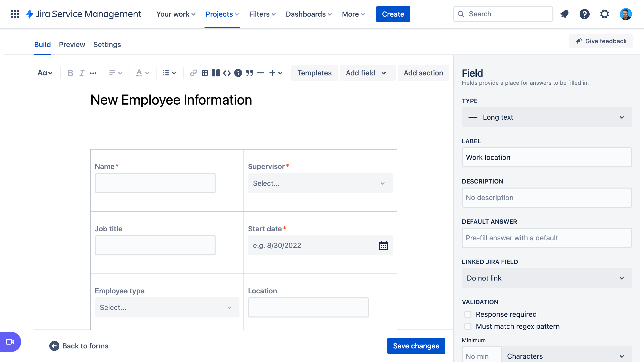The height and width of the screenshot is (362, 644).
Task: Click the link insertion icon
Action: [x=193, y=72]
